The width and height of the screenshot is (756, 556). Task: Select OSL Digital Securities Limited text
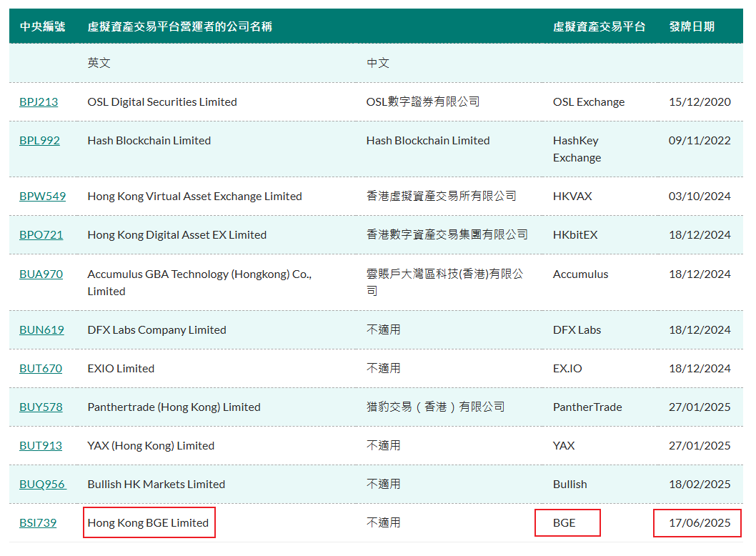tap(162, 101)
